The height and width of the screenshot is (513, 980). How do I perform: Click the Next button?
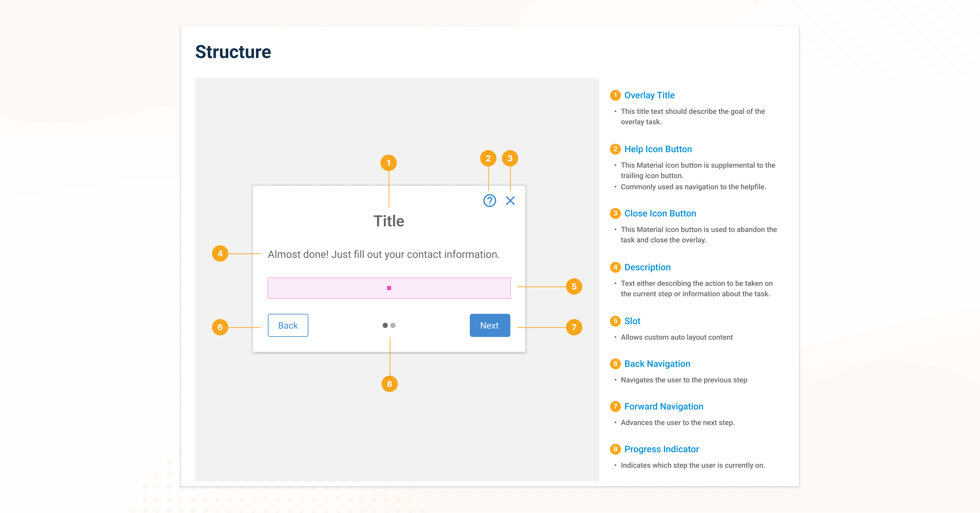coord(490,325)
